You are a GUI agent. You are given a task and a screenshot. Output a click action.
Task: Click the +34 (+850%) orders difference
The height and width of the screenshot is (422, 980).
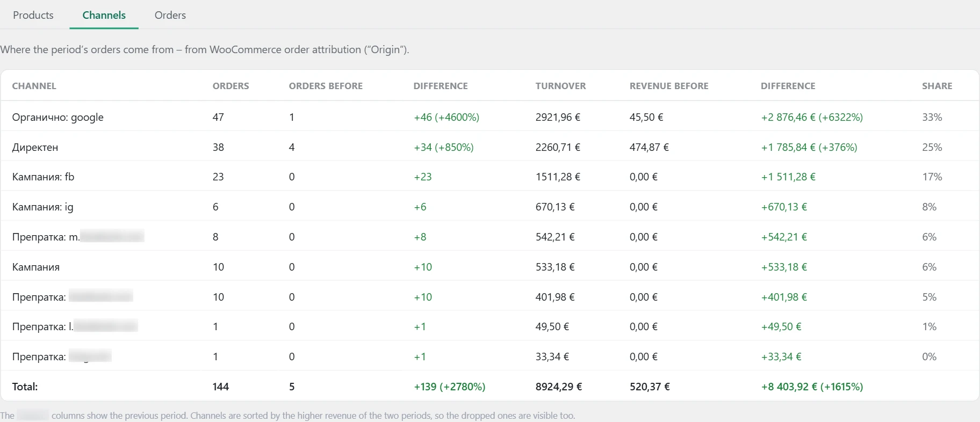[x=444, y=147]
